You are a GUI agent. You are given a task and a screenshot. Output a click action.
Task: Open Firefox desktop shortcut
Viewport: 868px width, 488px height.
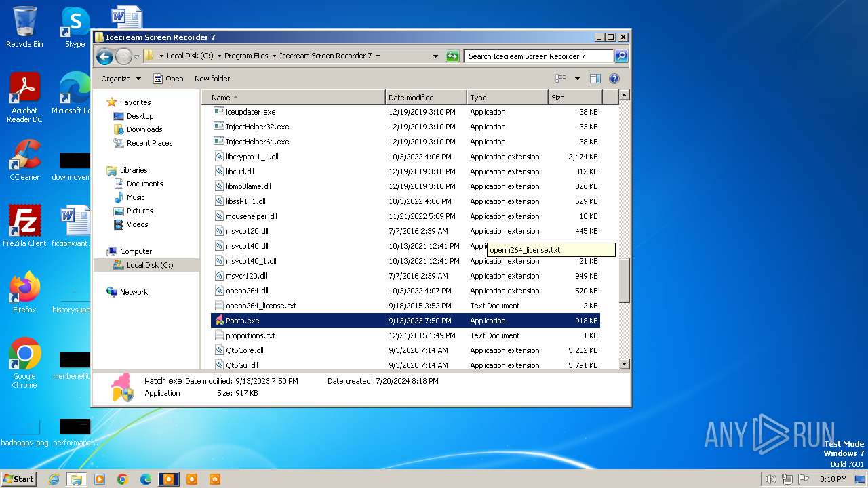[24, 292]
